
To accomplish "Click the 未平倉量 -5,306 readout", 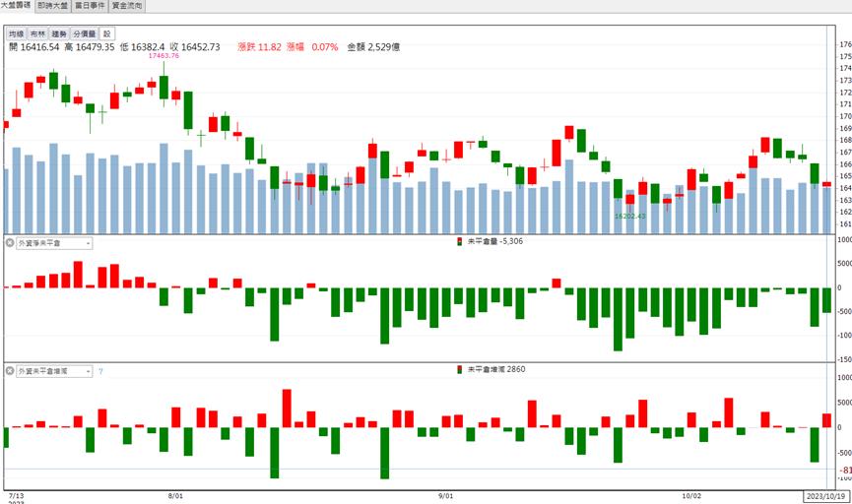I will (495, 241).
